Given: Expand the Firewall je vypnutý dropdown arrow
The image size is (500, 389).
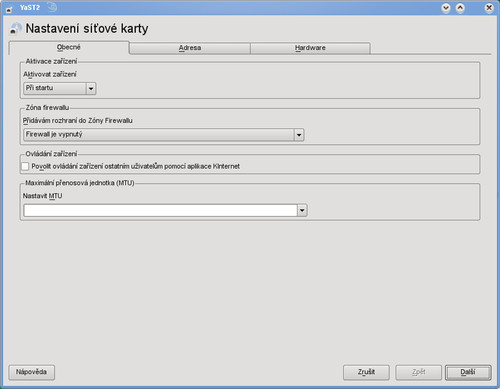Looking at the screenshot, I should [x=299, y=135].
